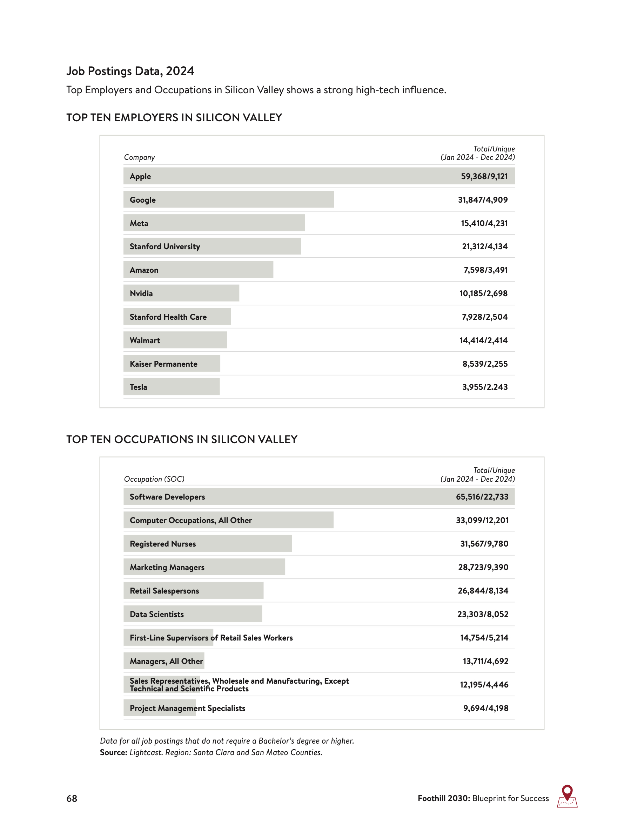The image size is (644, 833).
Task: Click Marketing Managers' 28,723/9,390 value
Action: (x=483, y=567)
